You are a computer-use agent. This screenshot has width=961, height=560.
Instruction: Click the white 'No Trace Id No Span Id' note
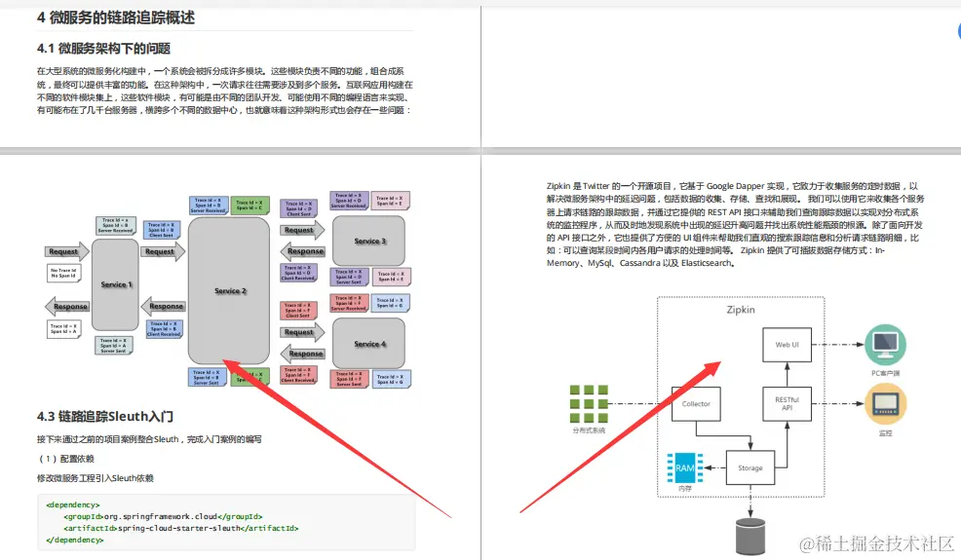click(63, 273)
